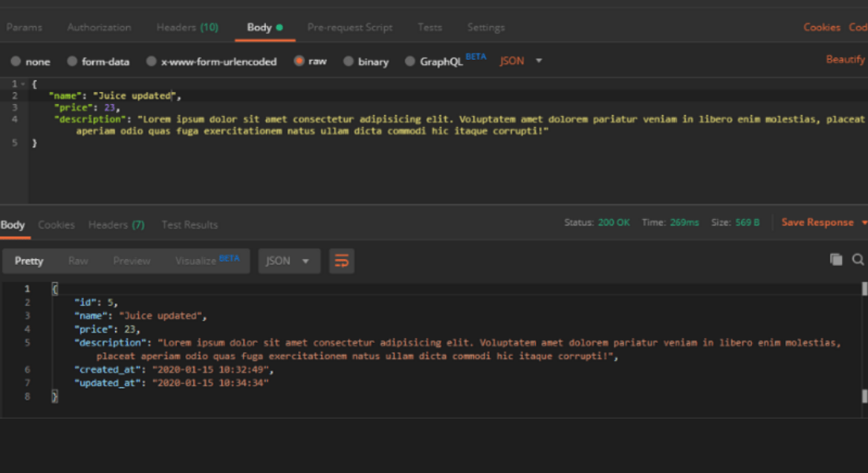The height and width of the screenshot is (473, 868).
Task: Click the response created_at timestamp value
Action: point(211,370)
